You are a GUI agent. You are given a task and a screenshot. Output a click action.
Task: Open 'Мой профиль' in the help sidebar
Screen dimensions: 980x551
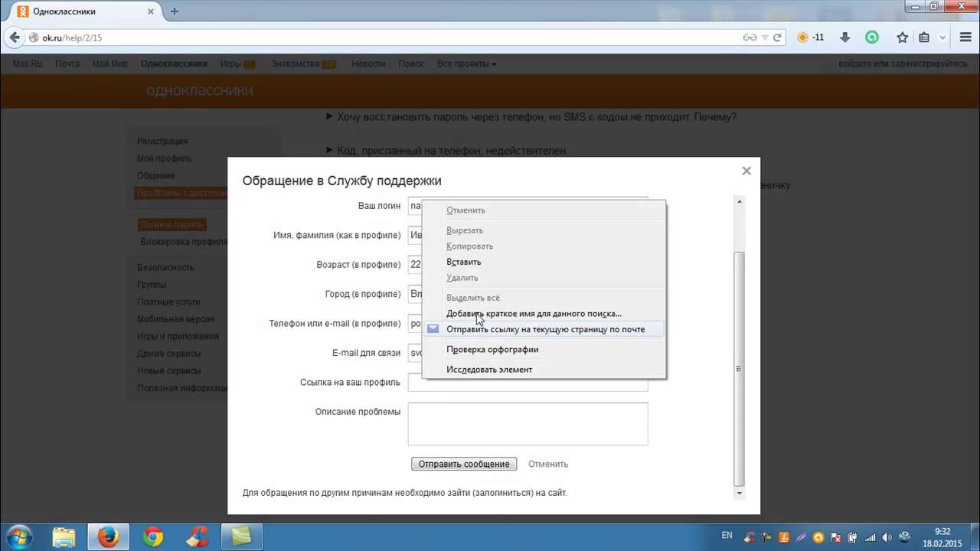click(165, 158)
